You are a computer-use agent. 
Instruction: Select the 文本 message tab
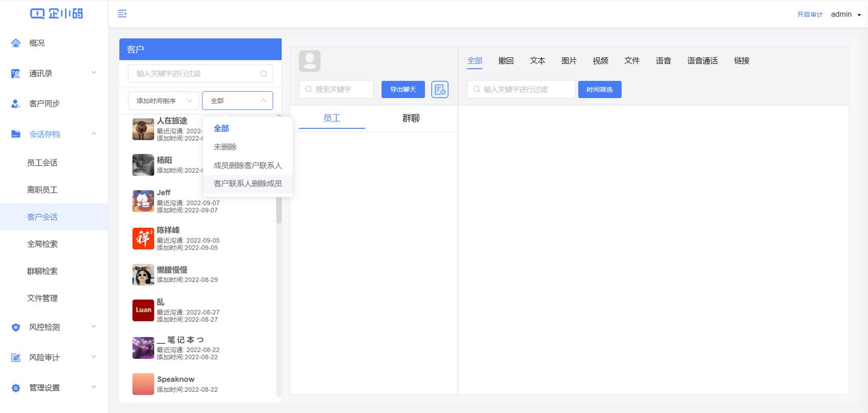538,61
